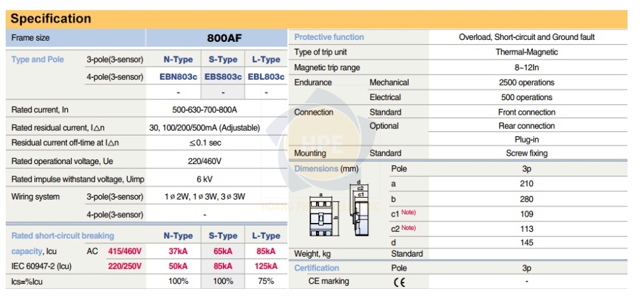Click the 'IEC 60947-2 (Icu)' label
The image size is (644, 299).
(41, 266)
